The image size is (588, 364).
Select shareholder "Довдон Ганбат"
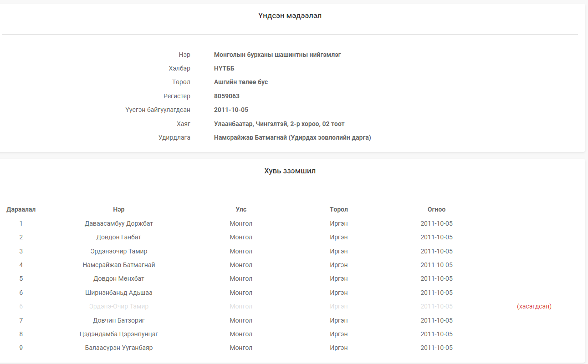[x=119, y=237]
